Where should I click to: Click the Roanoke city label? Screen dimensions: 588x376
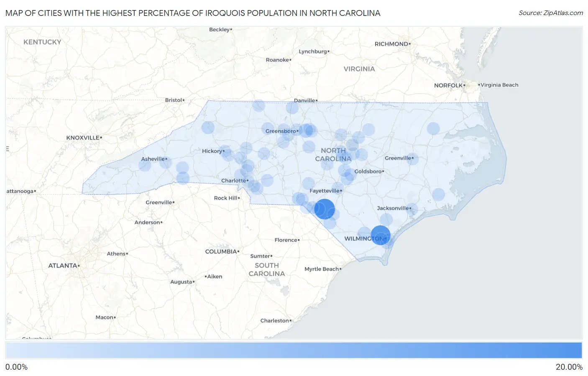pos(277,60)
